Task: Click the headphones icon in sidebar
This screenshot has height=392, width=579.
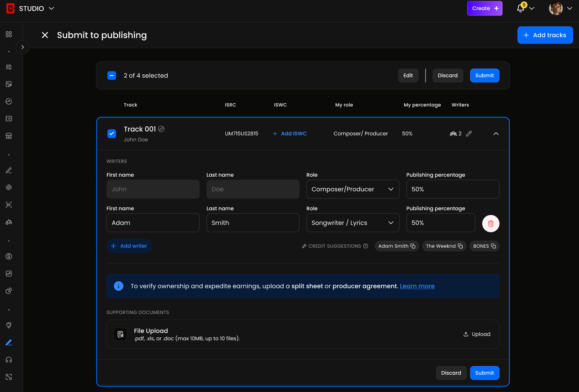Action: [9, 360]
